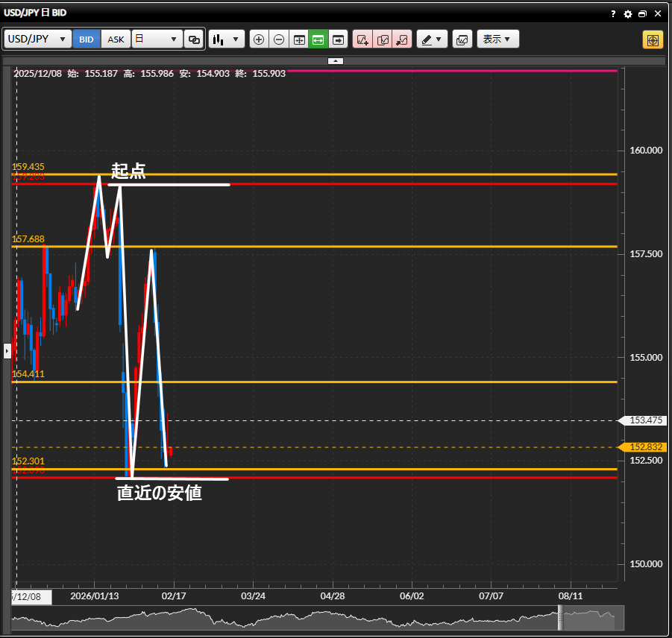Screen dimensions: 672x638
Task: Click the yellow crosshair target button
Action: [653, 40]
